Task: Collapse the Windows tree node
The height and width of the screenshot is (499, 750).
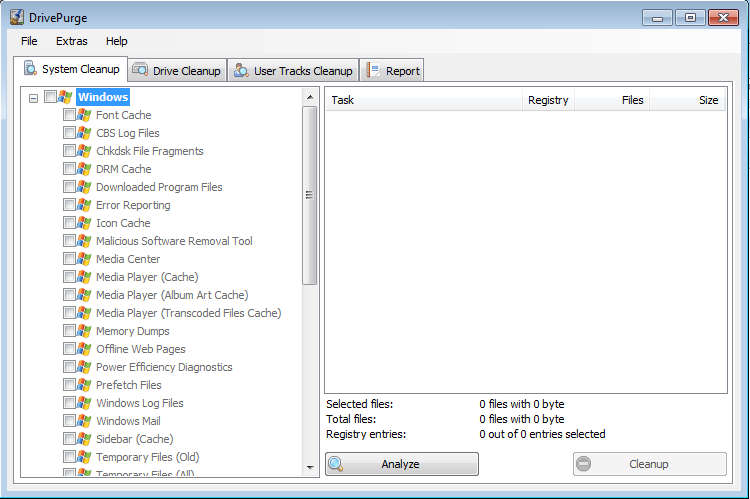Action: [x=33, y=98]
